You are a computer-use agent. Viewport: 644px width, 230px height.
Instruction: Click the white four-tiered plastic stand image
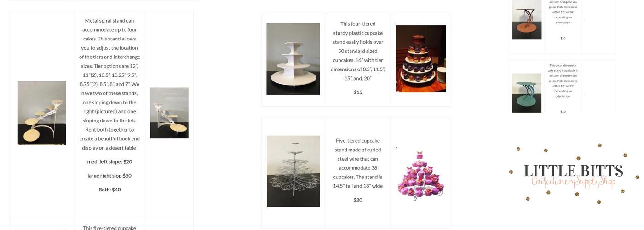(293, 59)
